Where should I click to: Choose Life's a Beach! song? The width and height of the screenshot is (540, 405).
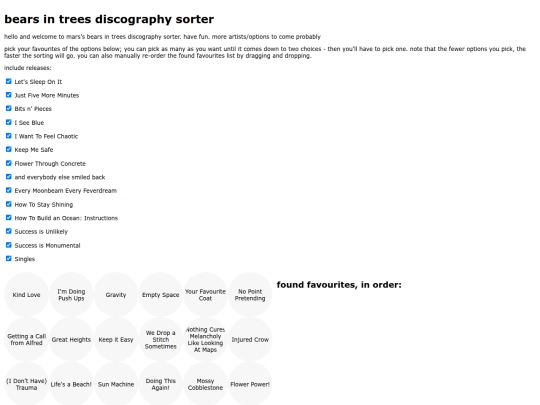point(71,384)
